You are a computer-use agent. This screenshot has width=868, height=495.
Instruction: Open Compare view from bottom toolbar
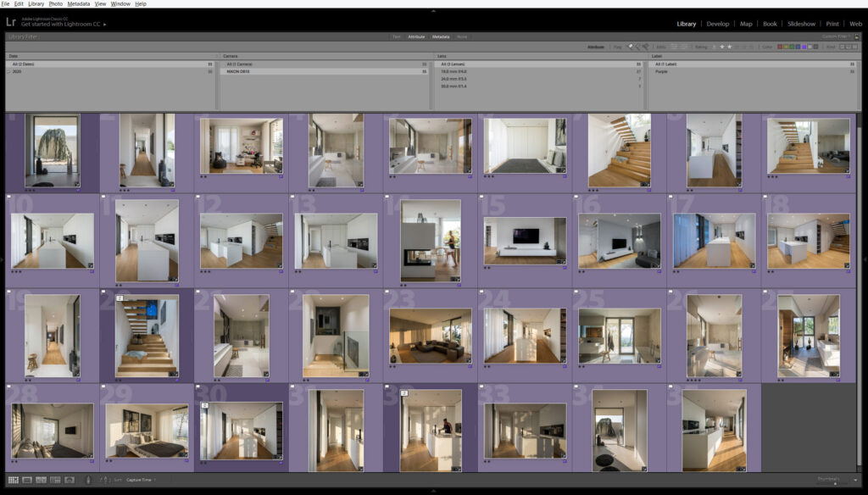click(42, 480)
